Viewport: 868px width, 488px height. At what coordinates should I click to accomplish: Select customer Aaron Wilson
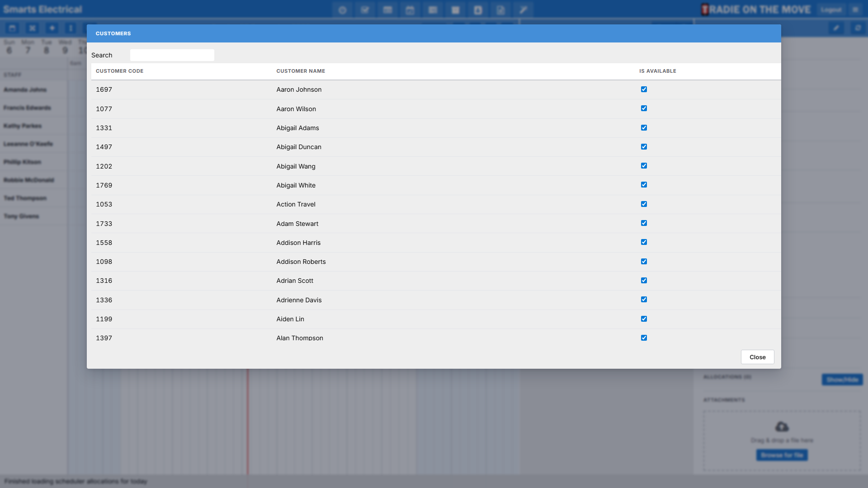click(296, 109)
